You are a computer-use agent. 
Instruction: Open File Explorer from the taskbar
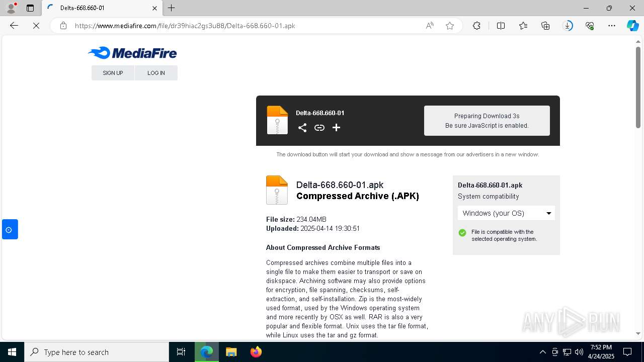click(231, 352)
